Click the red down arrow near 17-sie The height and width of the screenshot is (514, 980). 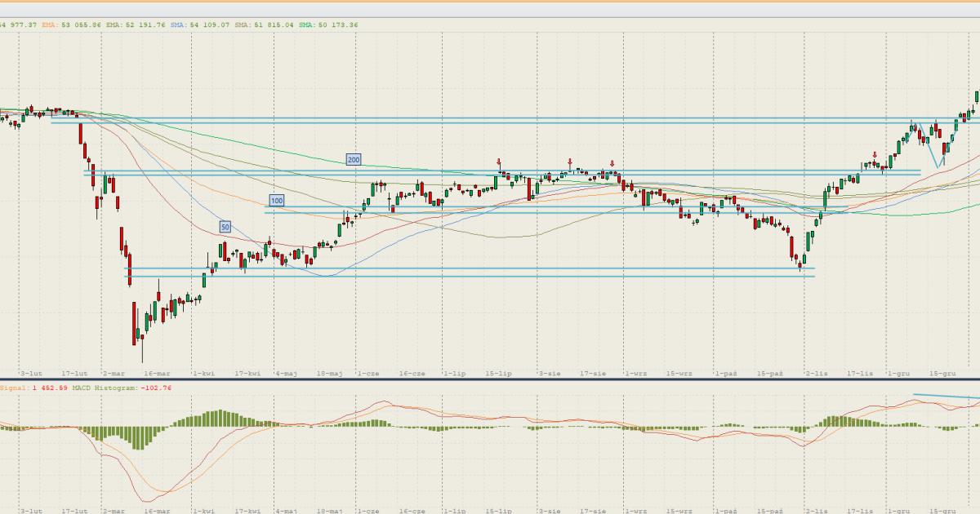(612, 163)
